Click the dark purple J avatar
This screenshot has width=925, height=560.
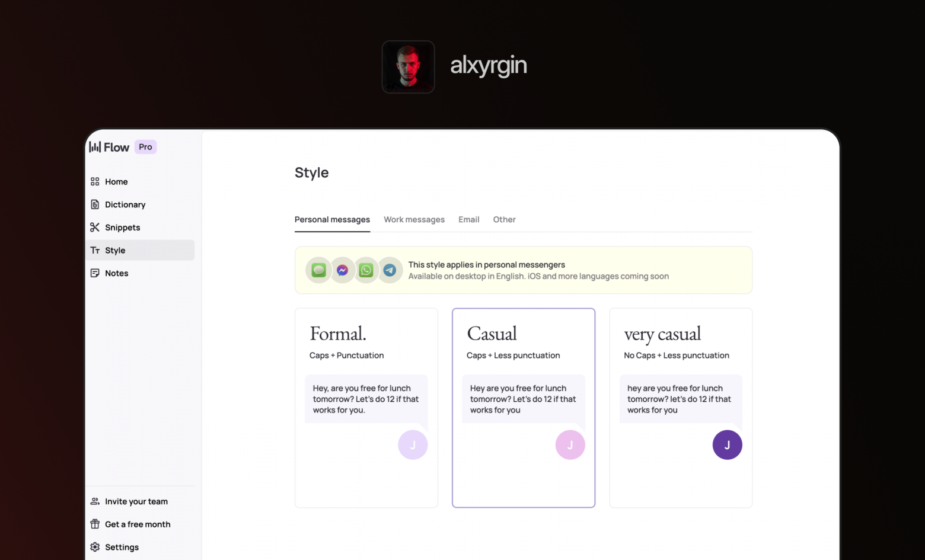pyautogui.click(x=727, y=445)
